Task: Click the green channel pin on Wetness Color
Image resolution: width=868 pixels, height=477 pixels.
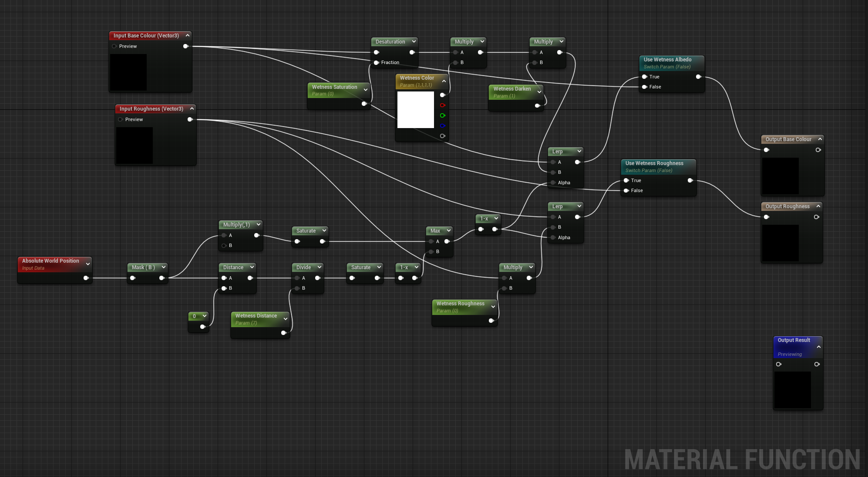Action: coord(442,115)
